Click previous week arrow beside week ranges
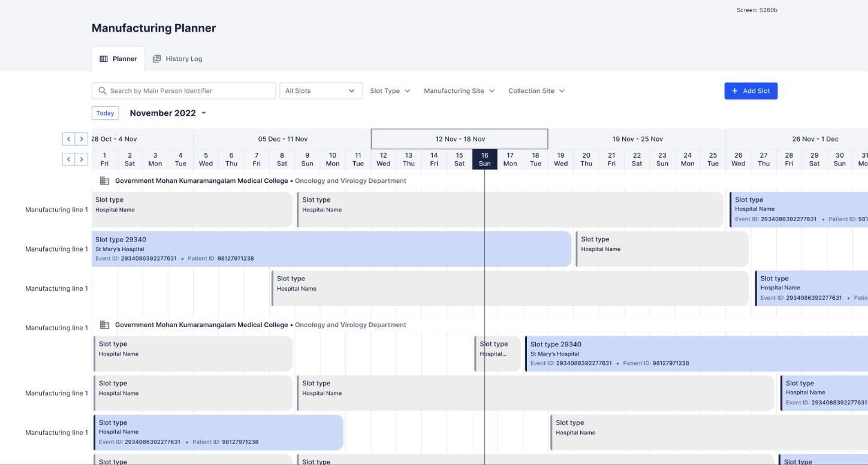 69,139
